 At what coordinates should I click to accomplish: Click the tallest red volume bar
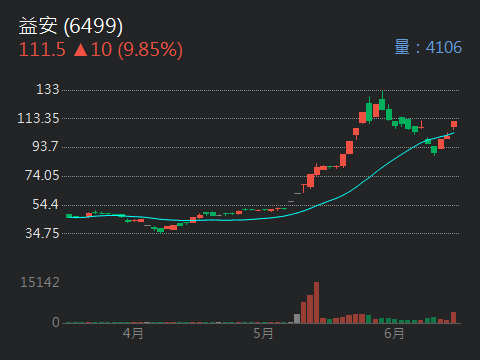(x=316, y=303)
